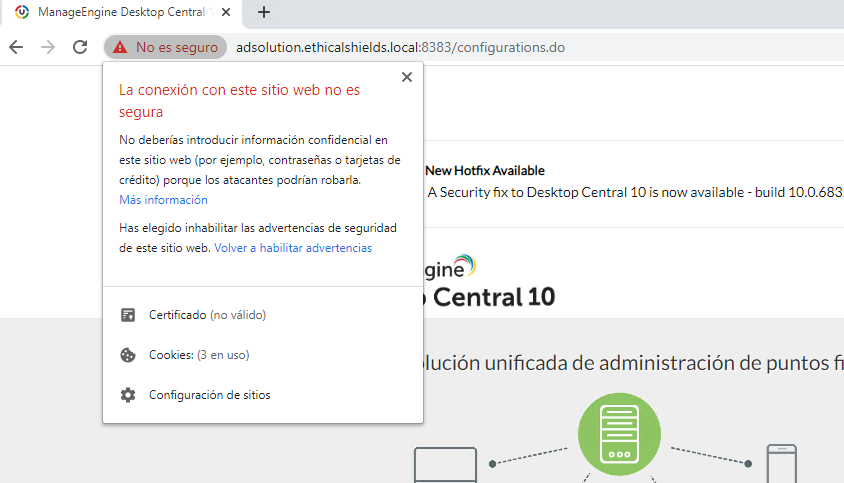The image size is (844, 483).
Task: Click the "New Hotfix Available" heading
Action: click(484, 171)
